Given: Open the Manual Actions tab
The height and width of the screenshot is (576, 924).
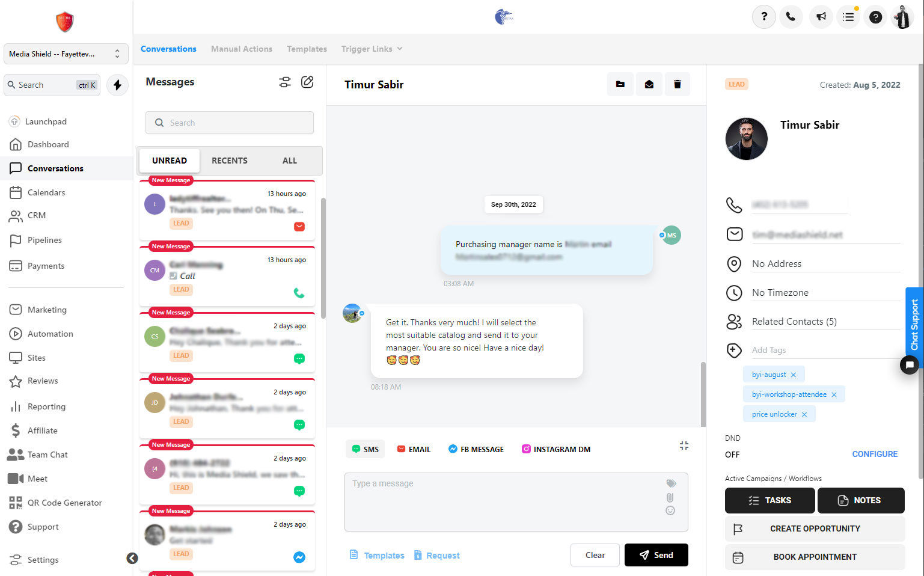Looking at the screenshot, I should pyautogui.click(x=241, y=49).
